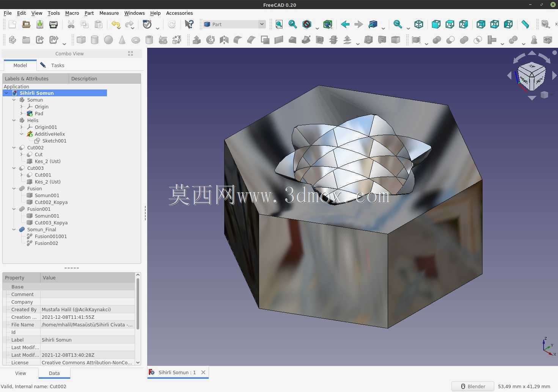Viewport: 558px width, 392px height.
Task: Expand the Origin001 tree item
Action: 22,127
